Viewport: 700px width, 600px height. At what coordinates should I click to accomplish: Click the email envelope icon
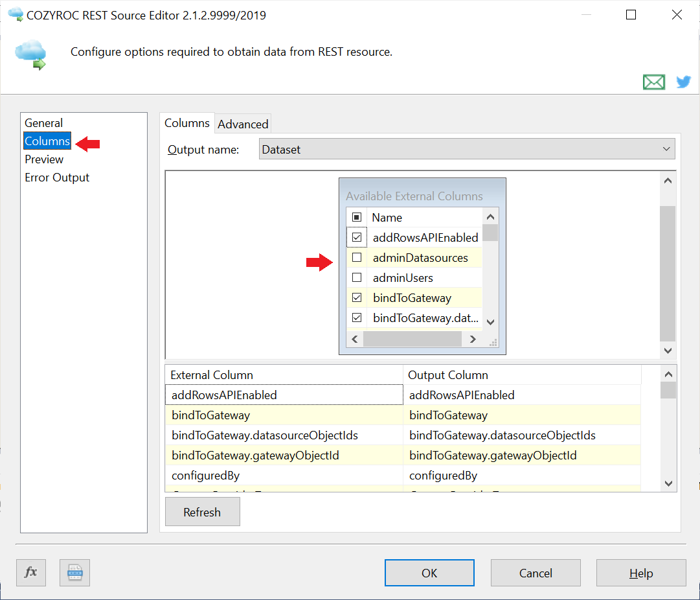pyautogui.click(x=653, y=82)
